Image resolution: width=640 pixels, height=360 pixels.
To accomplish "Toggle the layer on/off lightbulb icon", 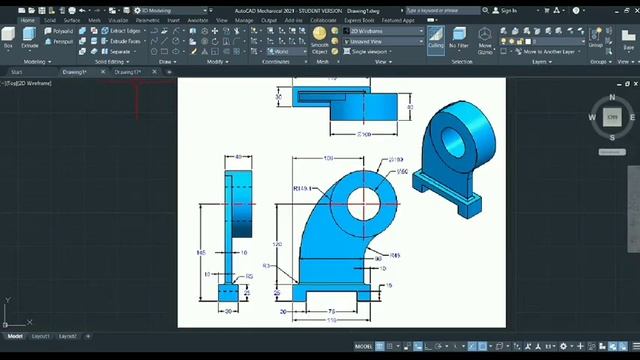I will pos(504,41).
